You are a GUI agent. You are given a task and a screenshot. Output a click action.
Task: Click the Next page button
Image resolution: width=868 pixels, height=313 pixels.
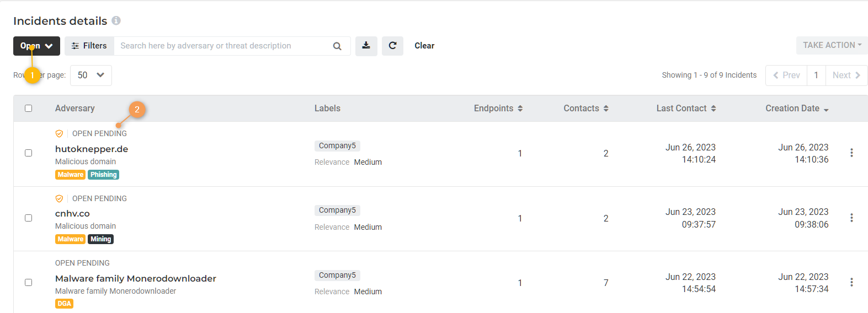point(846,75)
